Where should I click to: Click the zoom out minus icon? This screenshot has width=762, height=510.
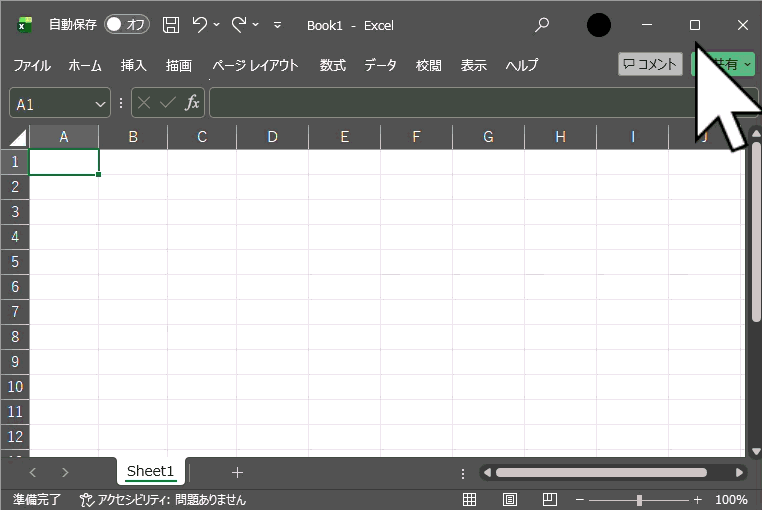[x=580, y=499]
